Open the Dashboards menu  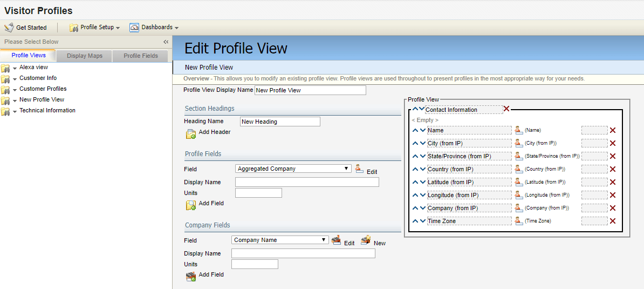154,28
